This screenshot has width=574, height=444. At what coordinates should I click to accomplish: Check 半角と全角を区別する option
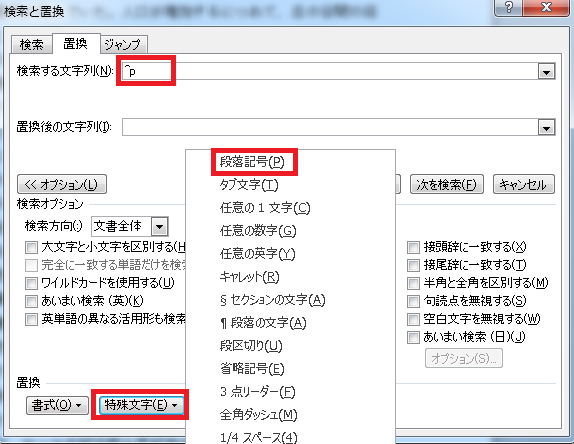click(414, 283)
